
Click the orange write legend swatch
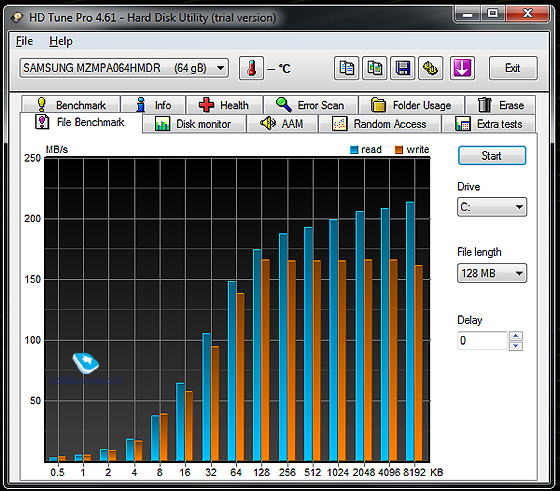click(399, 150)
